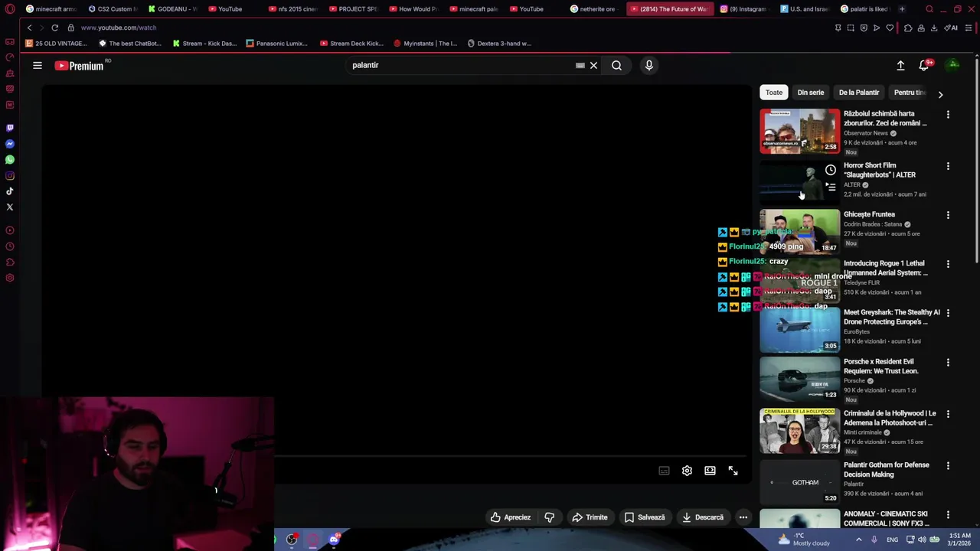
Task: Show hidden system tray icons chevron
Action: [858, 540]
